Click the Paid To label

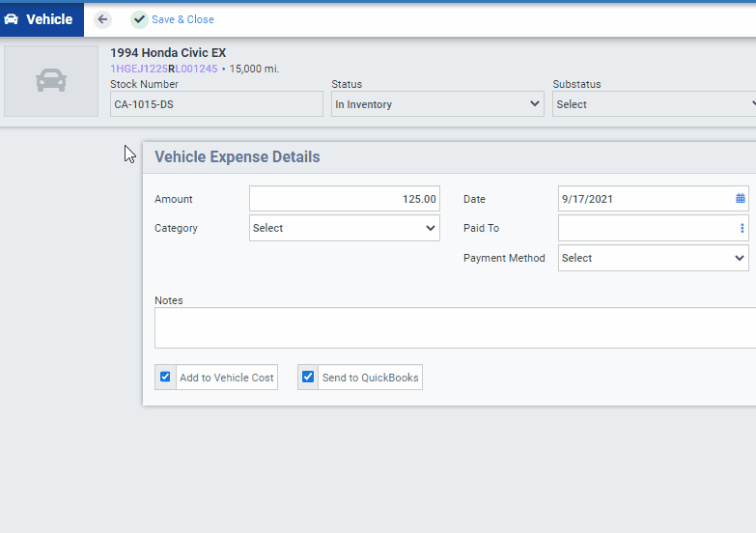tap(481, 228)
